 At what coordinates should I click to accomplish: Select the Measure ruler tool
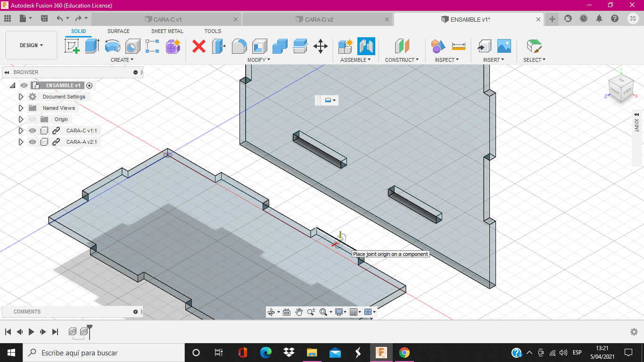458,46
